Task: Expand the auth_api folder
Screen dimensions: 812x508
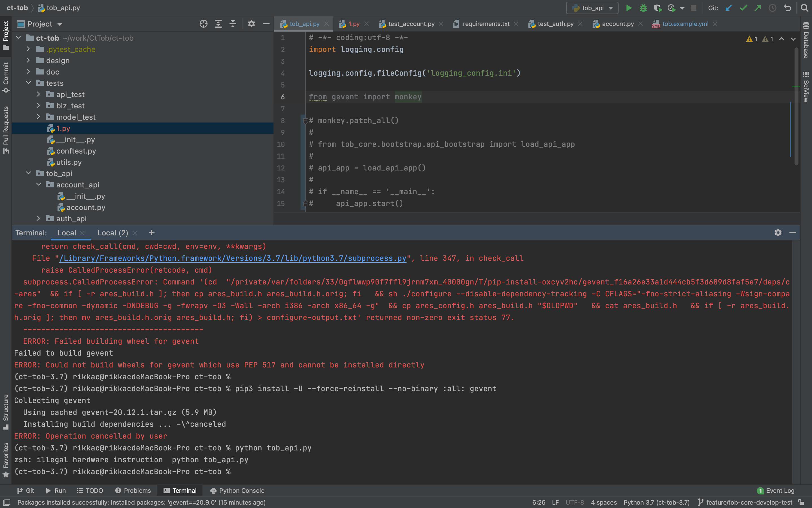Action: pos(39,218)
